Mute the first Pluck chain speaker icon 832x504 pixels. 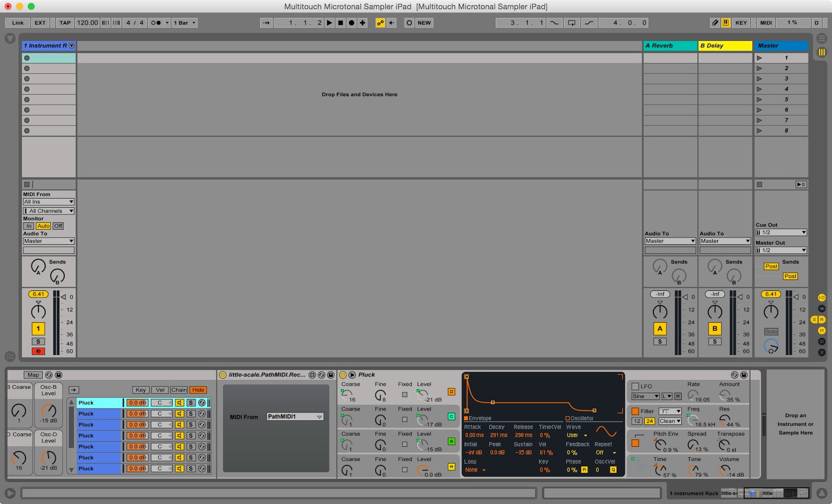pyautogui.click(x=179, y=403)
